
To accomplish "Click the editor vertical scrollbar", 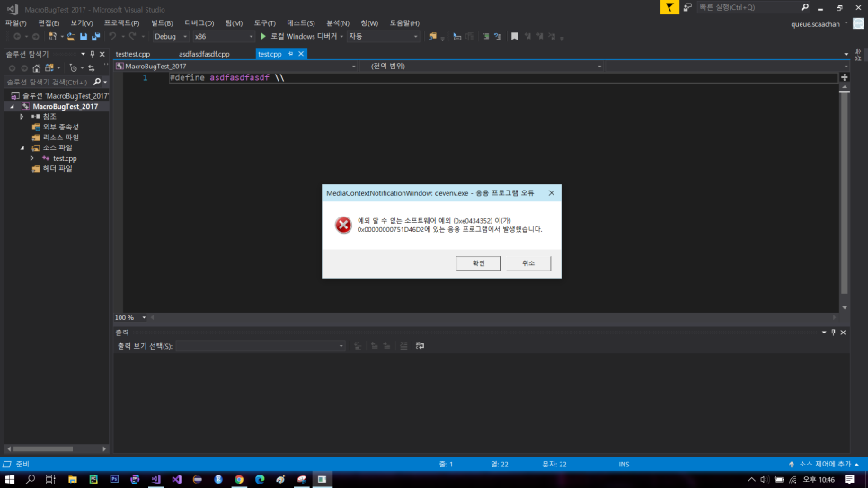I will 845,192.
